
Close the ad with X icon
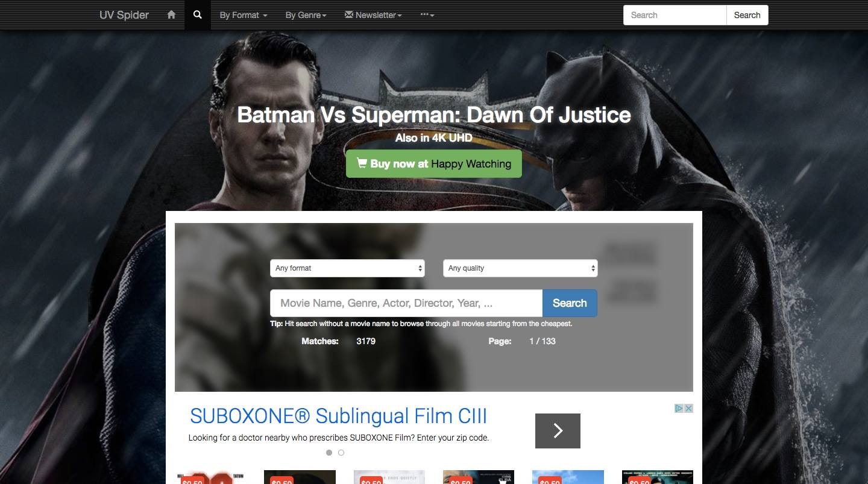click(x=688, y=408)
